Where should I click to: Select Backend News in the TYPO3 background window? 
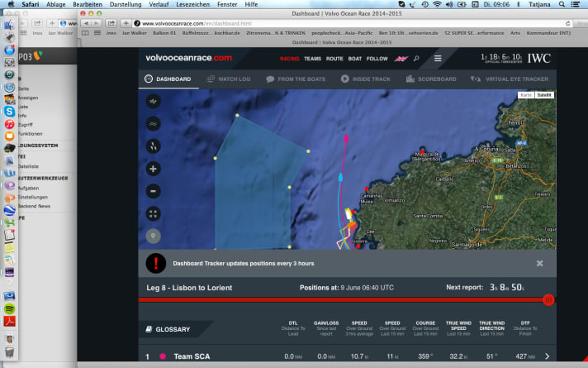34,206
